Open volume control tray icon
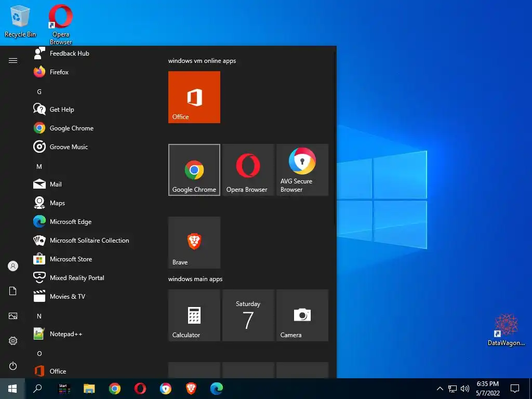The width and height of the screenshot is (532, 399). click(465, 389)
